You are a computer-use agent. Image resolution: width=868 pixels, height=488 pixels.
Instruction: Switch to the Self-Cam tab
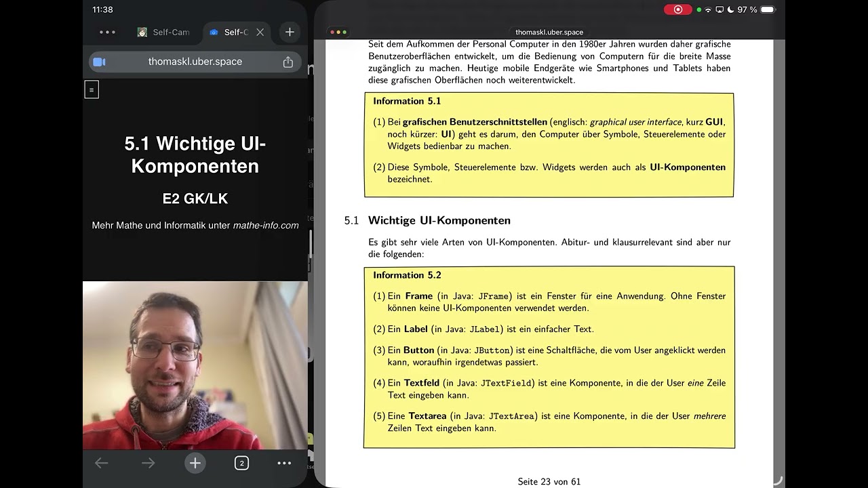pyautogui.click(x=163, y=32)
